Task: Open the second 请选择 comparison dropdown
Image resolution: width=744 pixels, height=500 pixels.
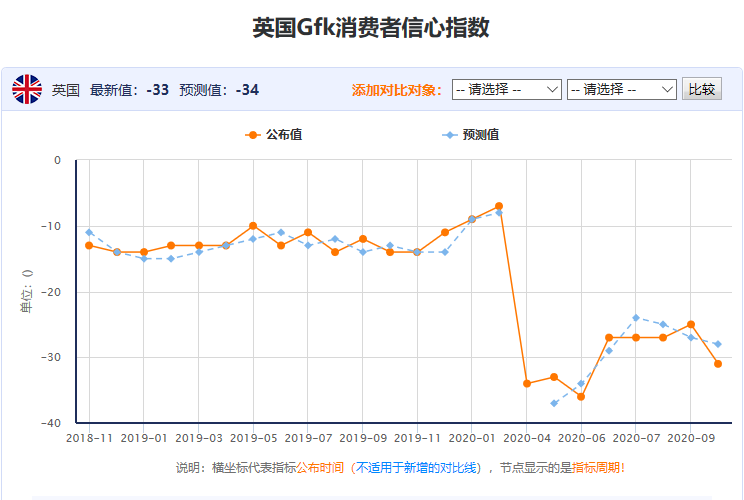Action: coord(622,89)
